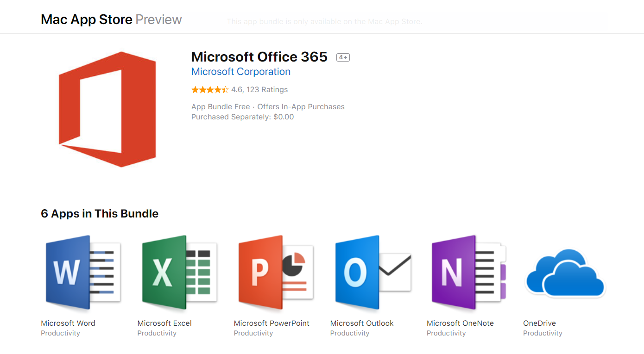Open the Microsoft Word app icon

click(83, 273)
